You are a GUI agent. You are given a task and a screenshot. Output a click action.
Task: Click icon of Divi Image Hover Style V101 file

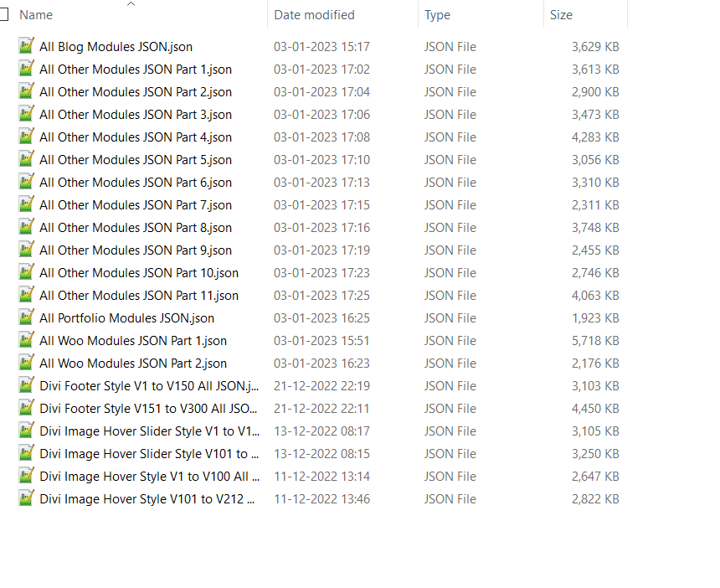tap(27, 499)
